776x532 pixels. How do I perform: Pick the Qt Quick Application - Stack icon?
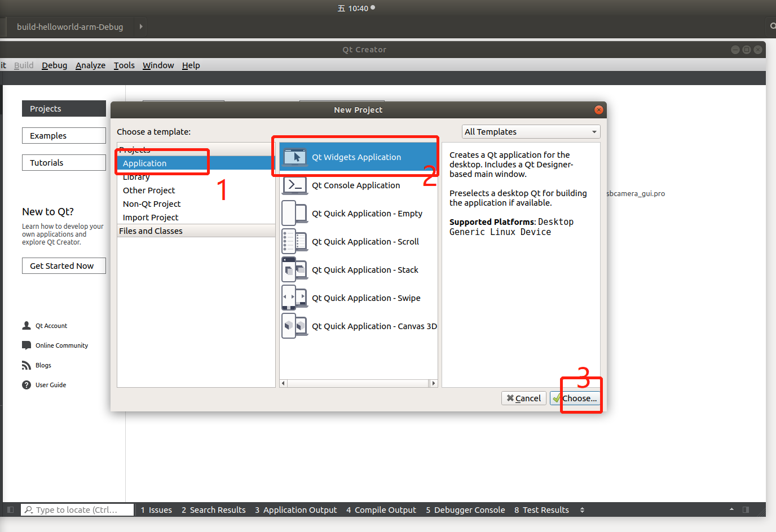[295, 270]
